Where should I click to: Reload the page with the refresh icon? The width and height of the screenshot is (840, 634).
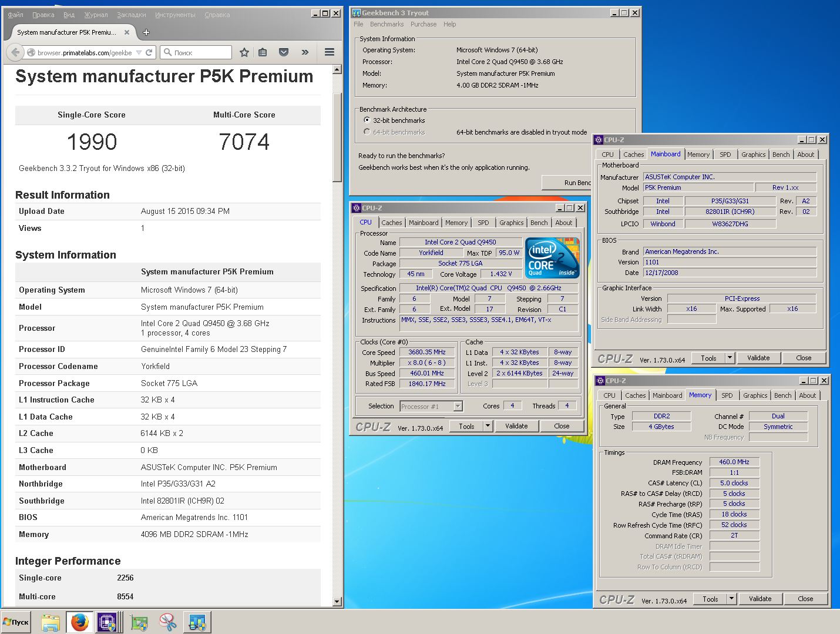[x=149, y=52]
